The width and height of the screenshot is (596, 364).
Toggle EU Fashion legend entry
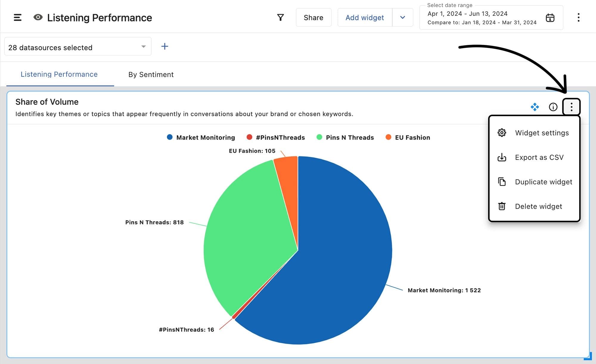408,137
